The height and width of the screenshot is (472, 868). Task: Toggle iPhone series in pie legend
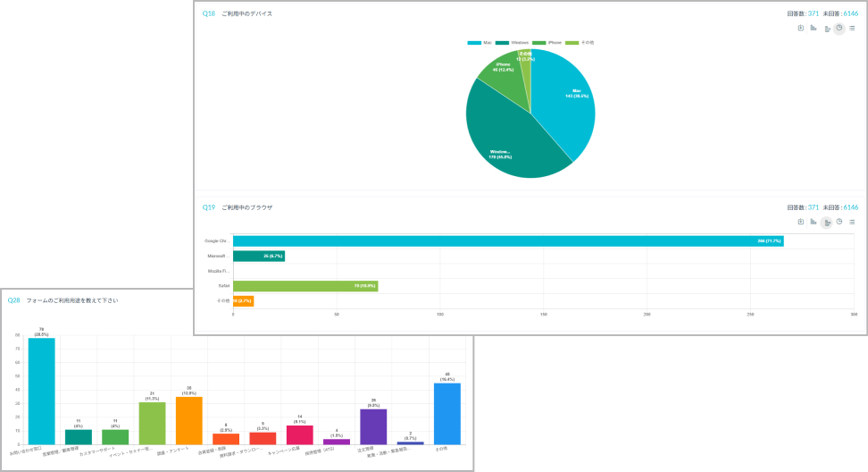tap(550, 42)
